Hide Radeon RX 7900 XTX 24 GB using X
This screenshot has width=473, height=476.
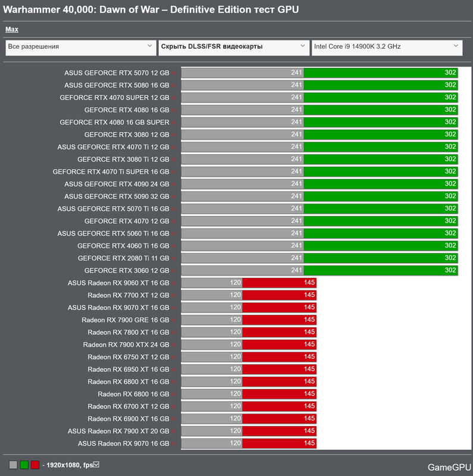pos(173,345)
